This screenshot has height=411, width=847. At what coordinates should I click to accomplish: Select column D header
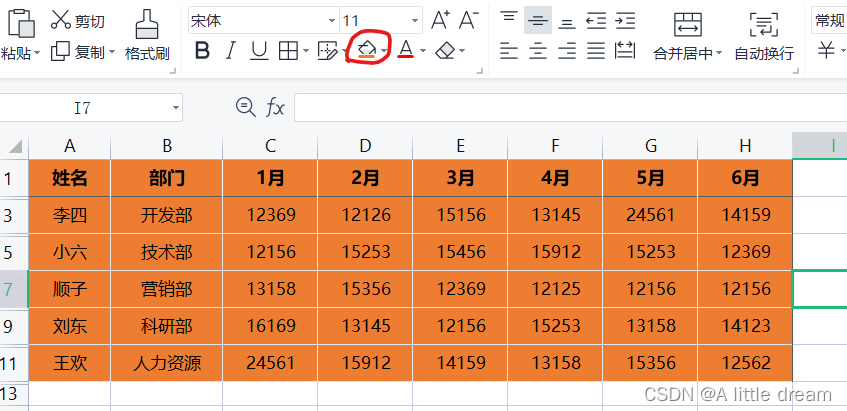click(365, 146)
